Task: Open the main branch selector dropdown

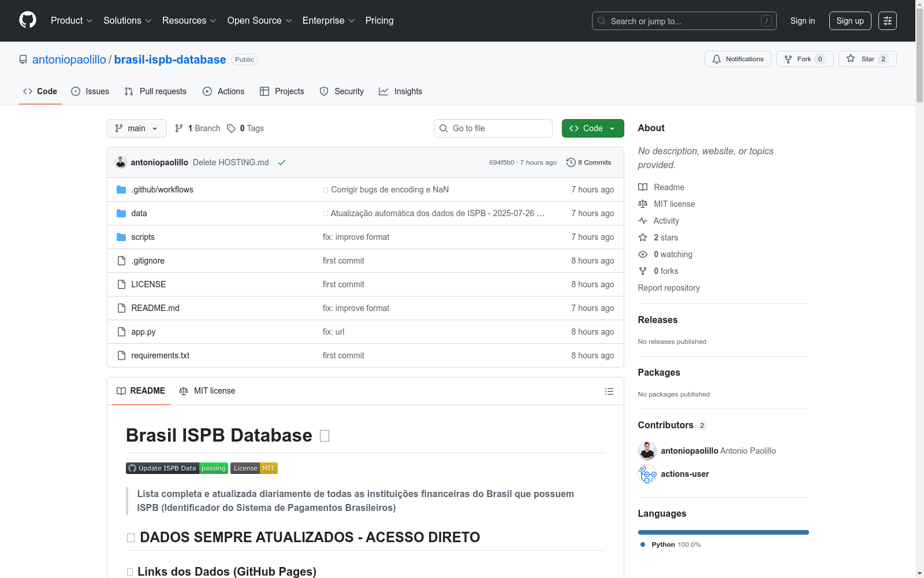Action: click(137, 128)
